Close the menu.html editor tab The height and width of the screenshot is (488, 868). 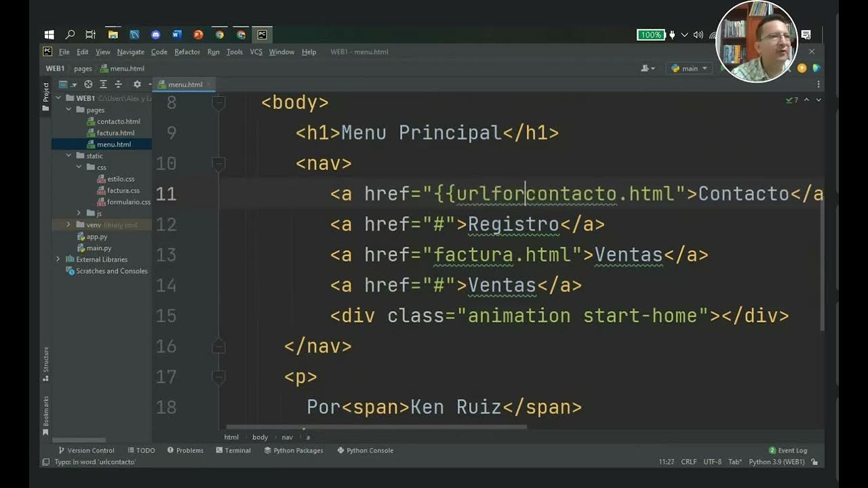point(209,85)
